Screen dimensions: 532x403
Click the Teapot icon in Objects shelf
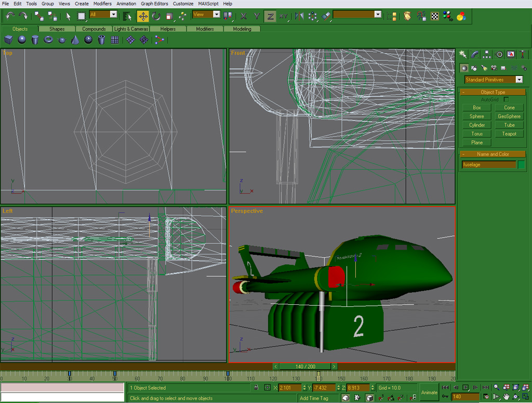click(x=62, y=40)
